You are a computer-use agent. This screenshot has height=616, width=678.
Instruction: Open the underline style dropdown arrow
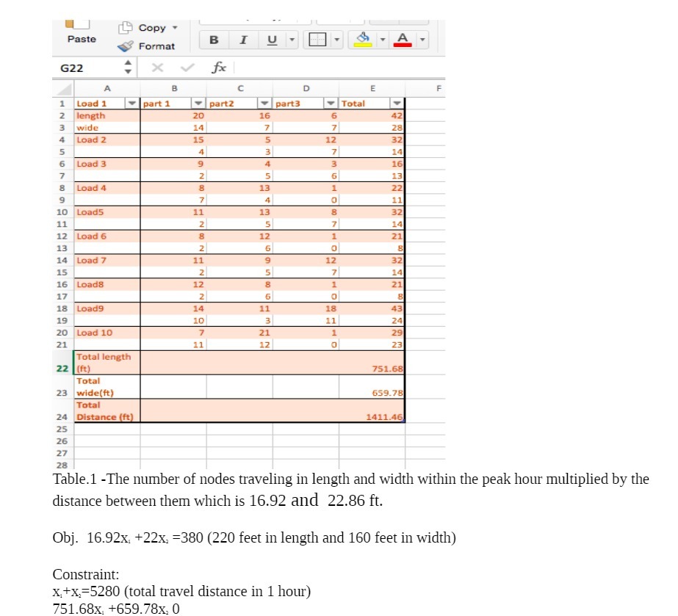coord(292,40)
